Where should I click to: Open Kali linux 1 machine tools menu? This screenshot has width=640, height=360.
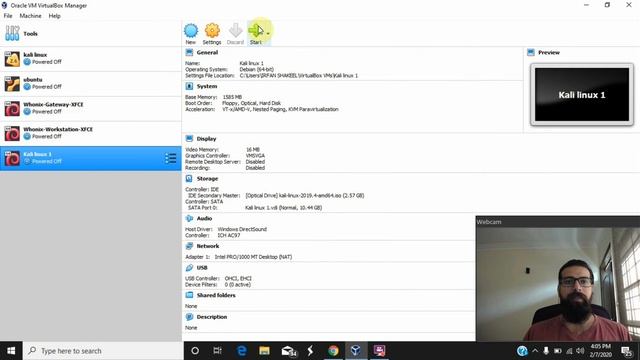(x=171, y=158)
